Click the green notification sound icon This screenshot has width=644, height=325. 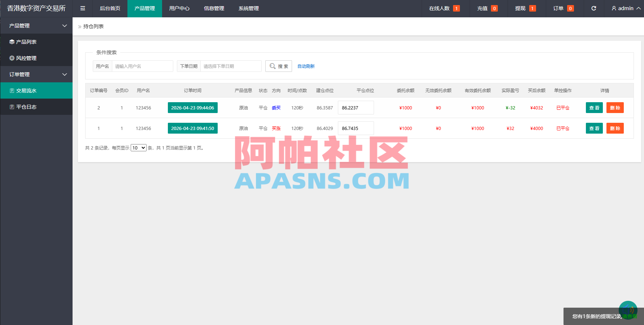[x=628, y=310]
